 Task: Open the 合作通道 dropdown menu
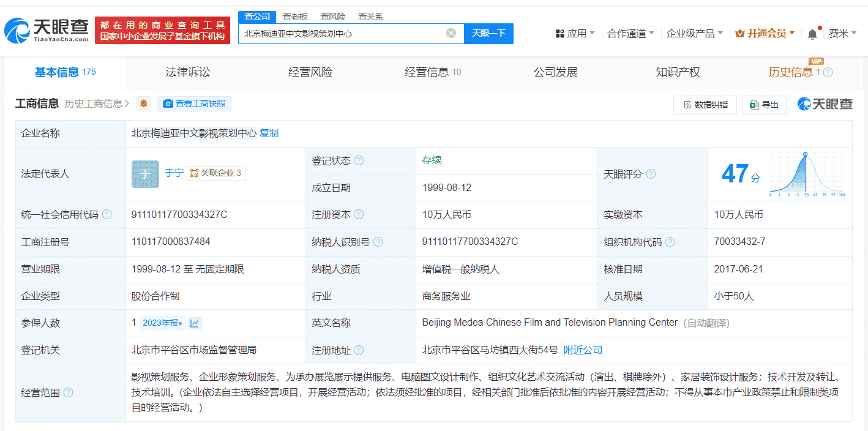[x=629, y=34]
